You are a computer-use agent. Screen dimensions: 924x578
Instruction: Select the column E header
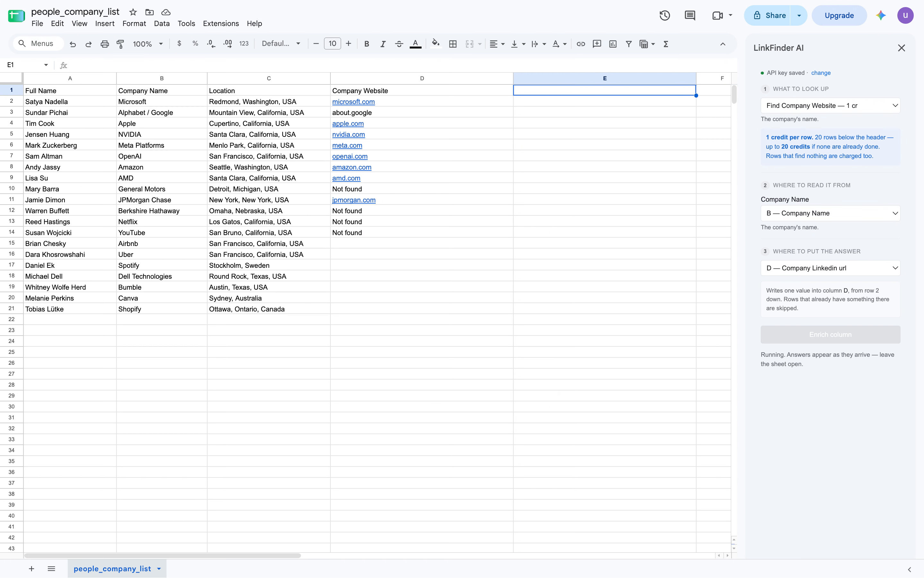point(604,78)
